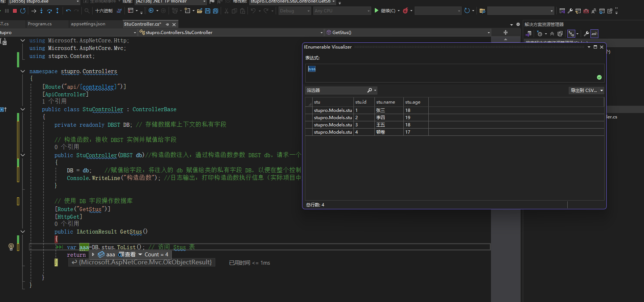Toggle hexadecimal display (十六进制)

point(104,11)
